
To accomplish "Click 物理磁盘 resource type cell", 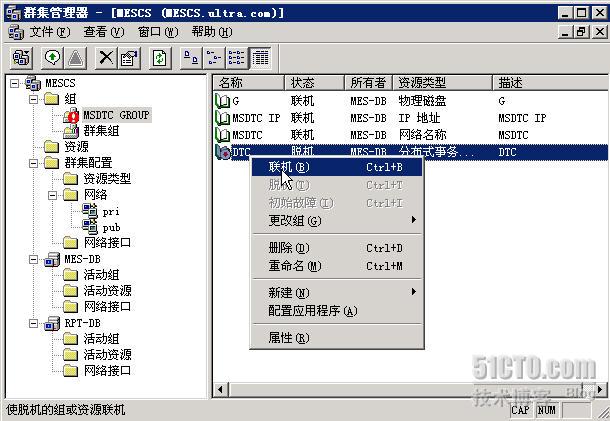I will coord(422,101).
